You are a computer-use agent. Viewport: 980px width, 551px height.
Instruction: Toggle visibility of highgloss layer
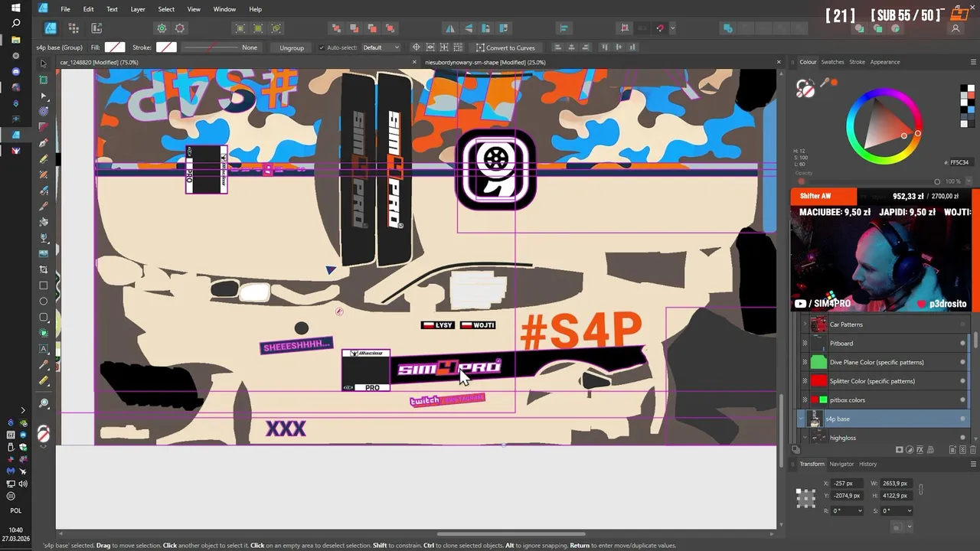[x=962, y=438]
